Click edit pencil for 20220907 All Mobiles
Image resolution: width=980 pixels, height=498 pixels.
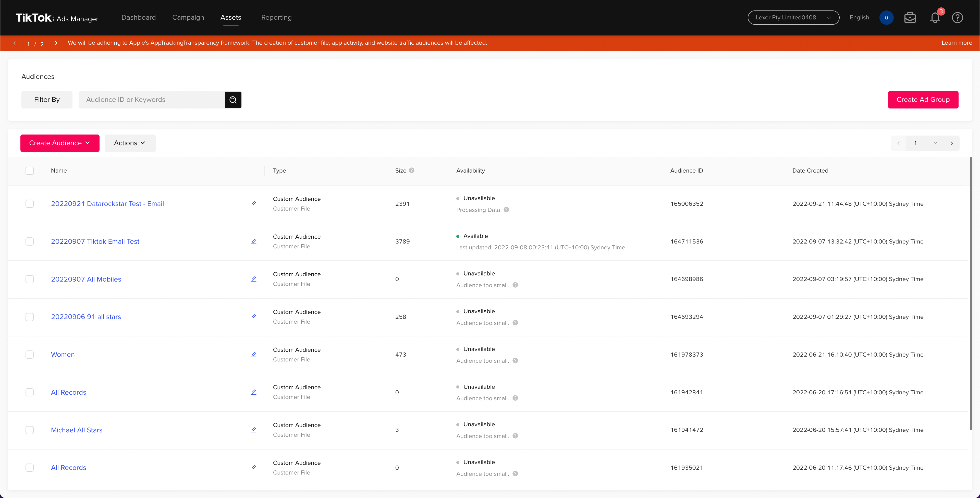click(254, 279)
